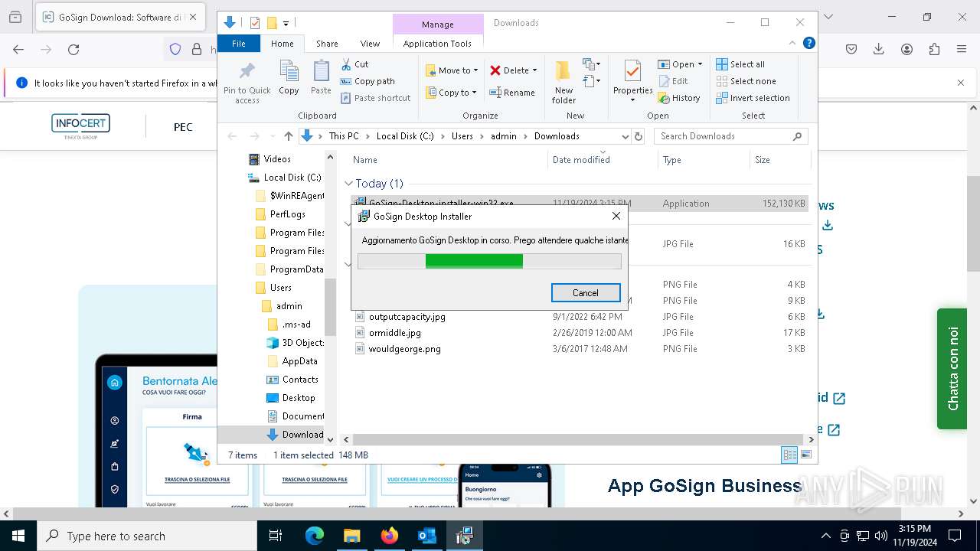Image resolution: width=980 pixels, height=551 pixels.
Task: Close the GoSign Desktop Installer dialog
Action: pyautogui.click(x=616, y=217)
